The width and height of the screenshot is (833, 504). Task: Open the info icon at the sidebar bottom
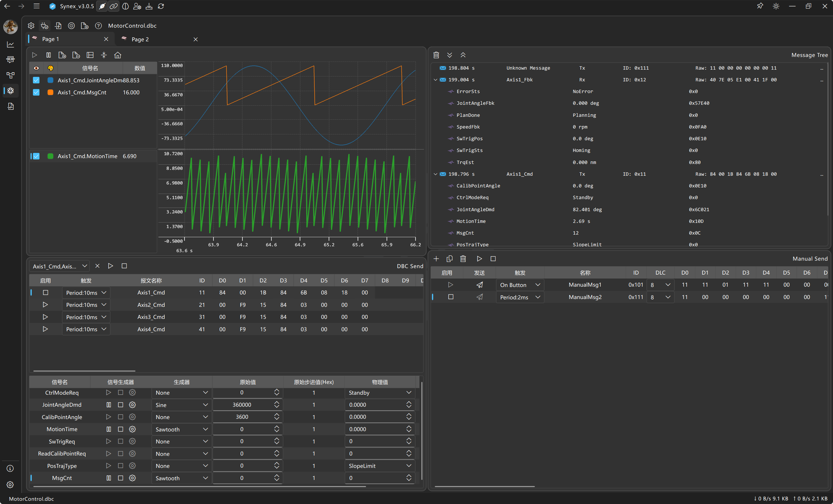tap(10, 468)
